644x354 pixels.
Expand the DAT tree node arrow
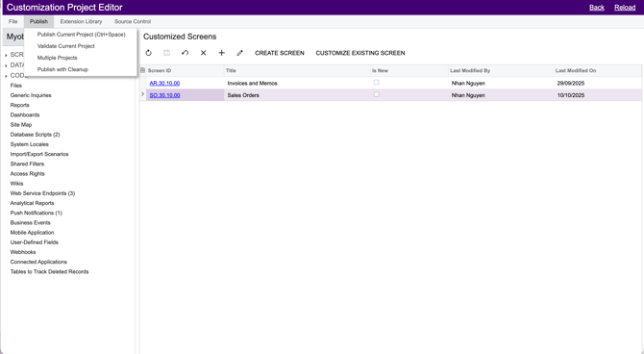coord(6,65)
